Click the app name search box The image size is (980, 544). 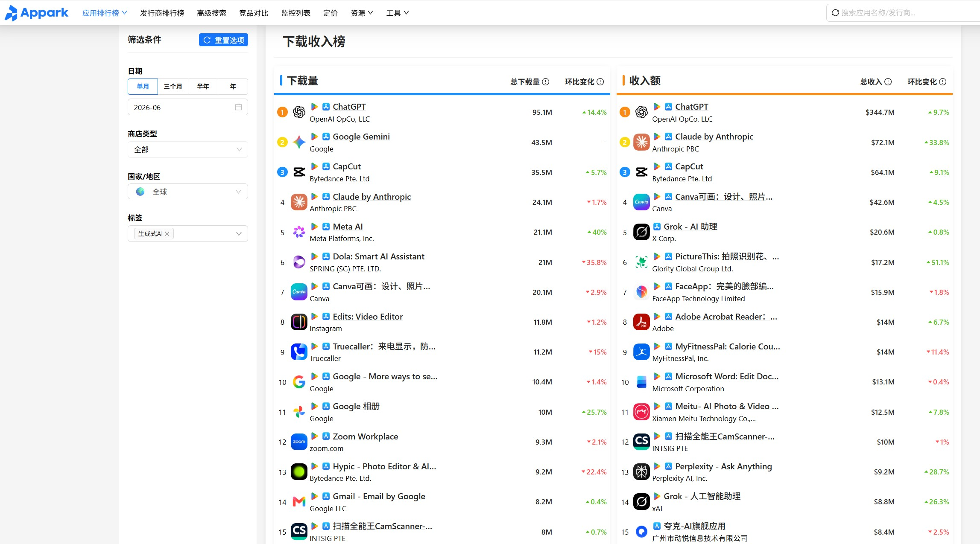click(903, 13)
